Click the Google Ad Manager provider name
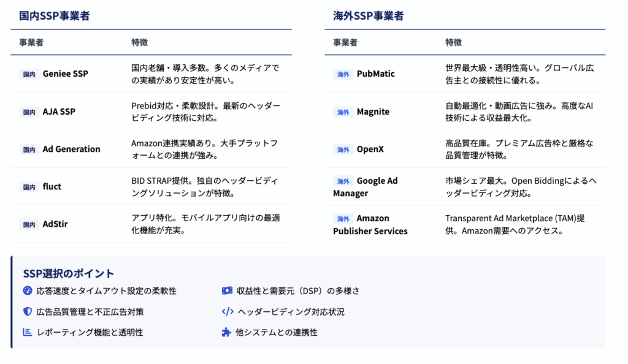 366,187
